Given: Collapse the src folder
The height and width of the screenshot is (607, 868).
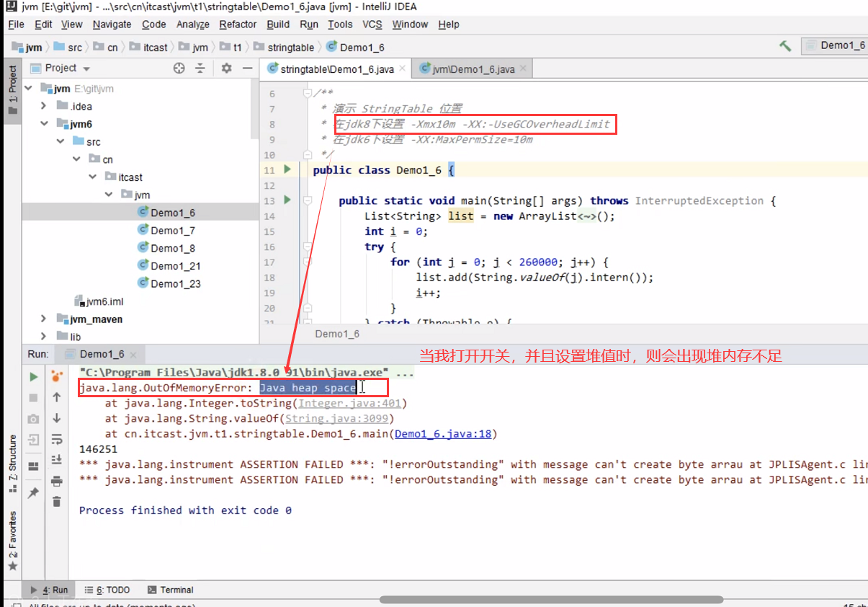Looking at the screenshot, I should tap(61, 141).
